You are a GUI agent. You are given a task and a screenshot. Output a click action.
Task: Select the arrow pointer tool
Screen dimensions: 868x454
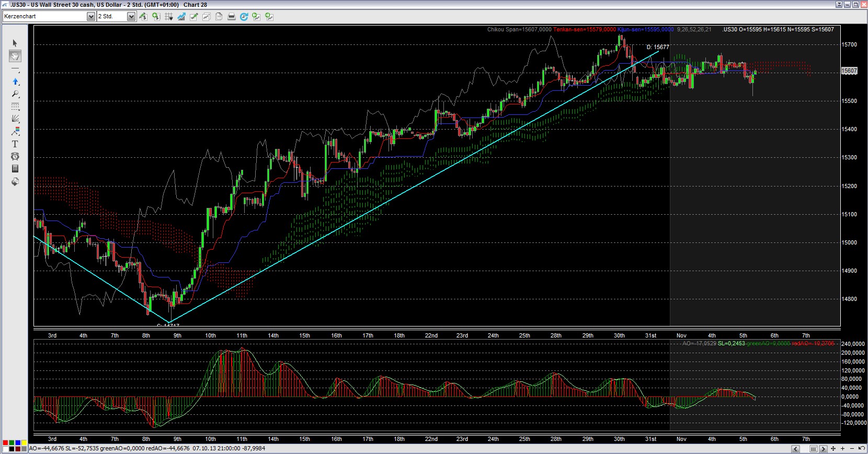tap(15, 43)
